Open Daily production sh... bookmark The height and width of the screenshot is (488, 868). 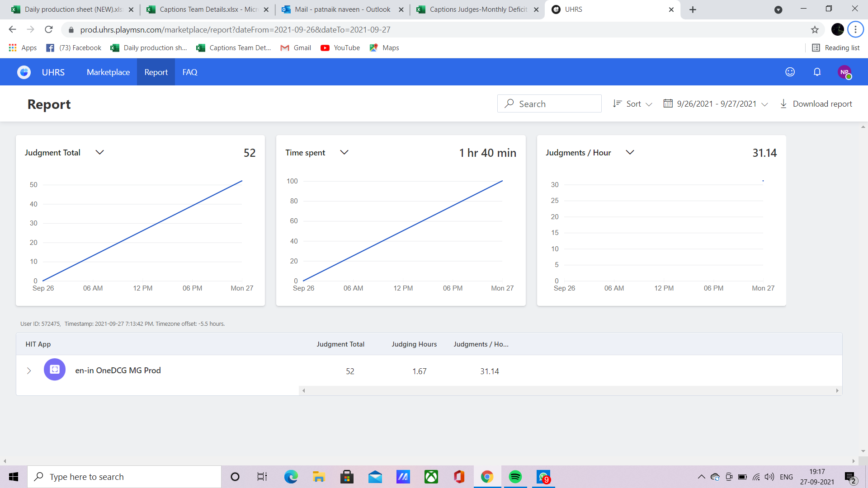[x=149, y=48]
